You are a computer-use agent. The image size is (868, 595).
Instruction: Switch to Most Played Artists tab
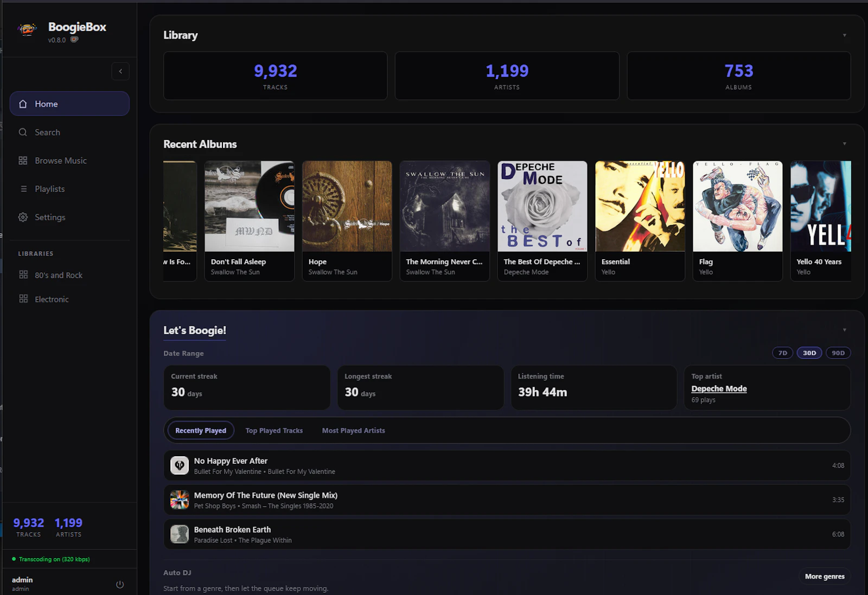tap(353, 431)
